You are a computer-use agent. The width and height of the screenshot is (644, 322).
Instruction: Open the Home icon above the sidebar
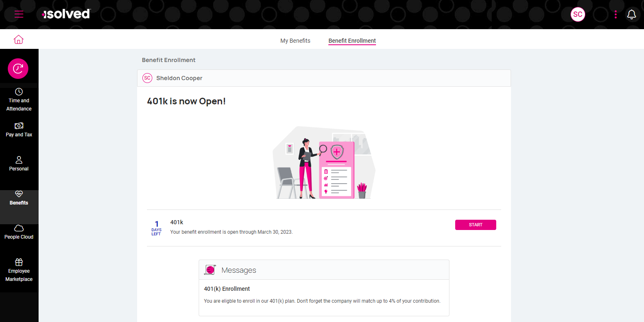pyautogui.click(x=19, y=39)
